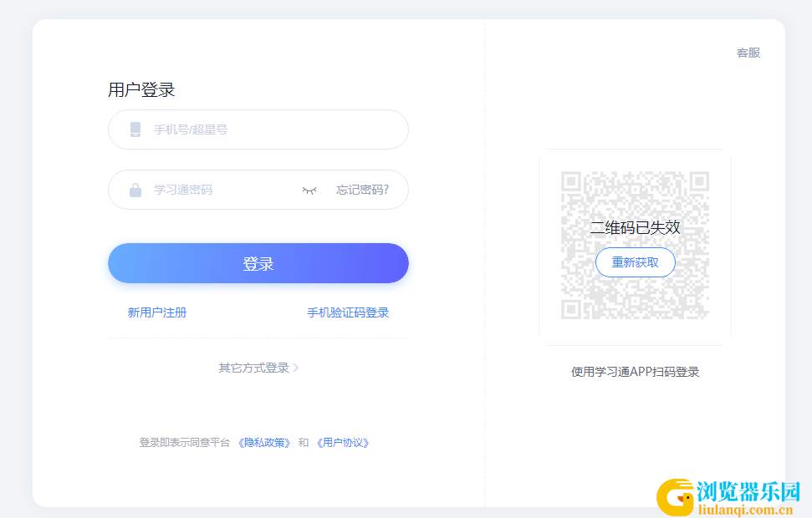This screenshot has height=518, width=812.
Task: Click the phone icon in the username field
Action: [x=135, y=129]
